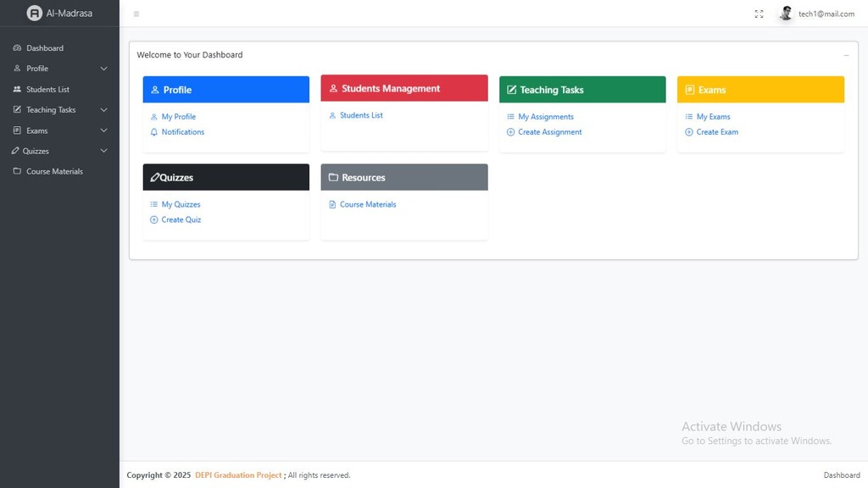Expand the Teaching Tasks sidebar chevron
Viewport: 868px width, 488px height.
(x=103, y=110)
